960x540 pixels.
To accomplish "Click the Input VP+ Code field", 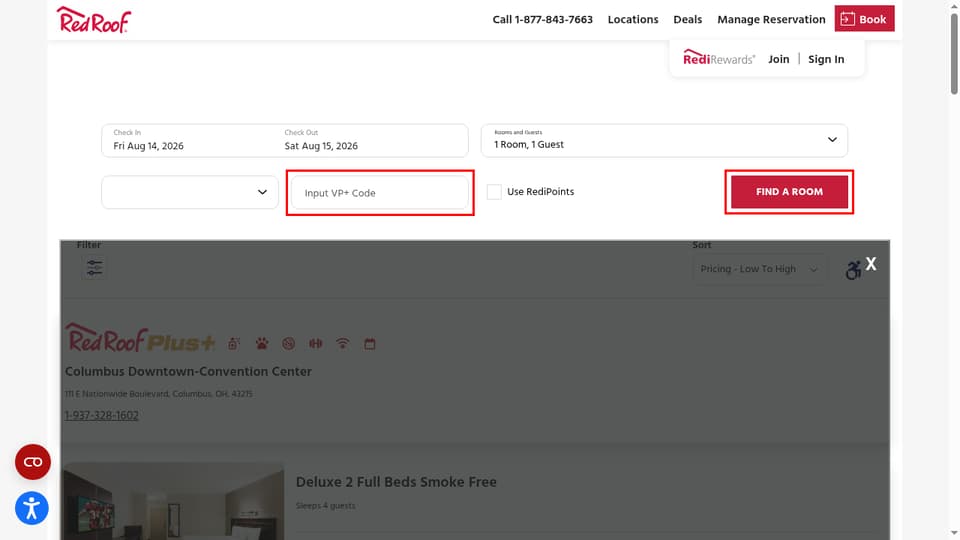I will [380, 193].
